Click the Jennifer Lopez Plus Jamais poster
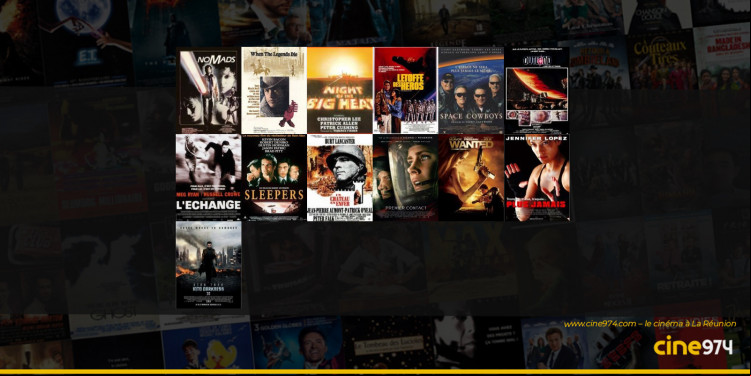751x376 pixels. pyautogui.click(x=537, y=177)
